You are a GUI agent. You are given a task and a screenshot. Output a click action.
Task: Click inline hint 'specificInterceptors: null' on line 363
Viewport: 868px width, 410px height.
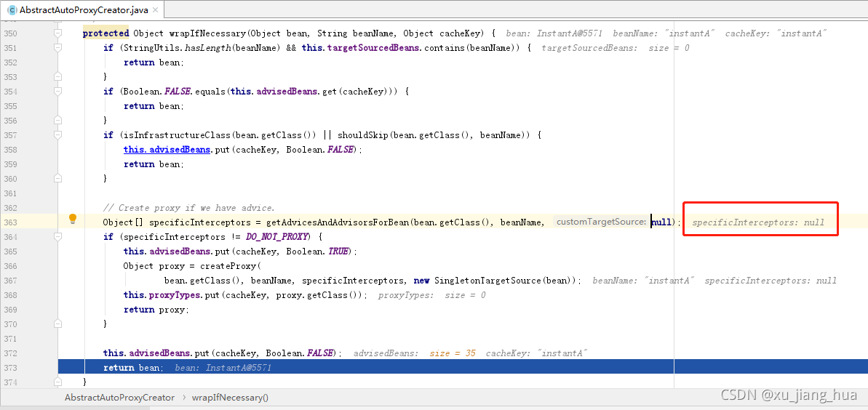[758, 222]
